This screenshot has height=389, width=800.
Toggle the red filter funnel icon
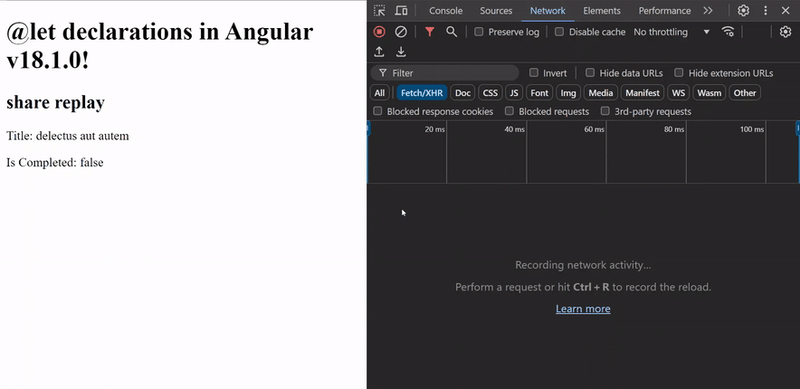click(430, 32)
